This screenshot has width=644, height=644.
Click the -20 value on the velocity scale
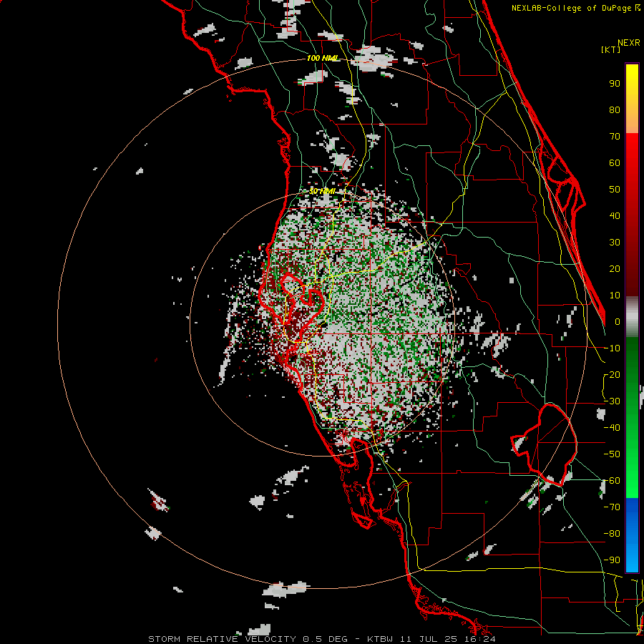coord(612,375)
